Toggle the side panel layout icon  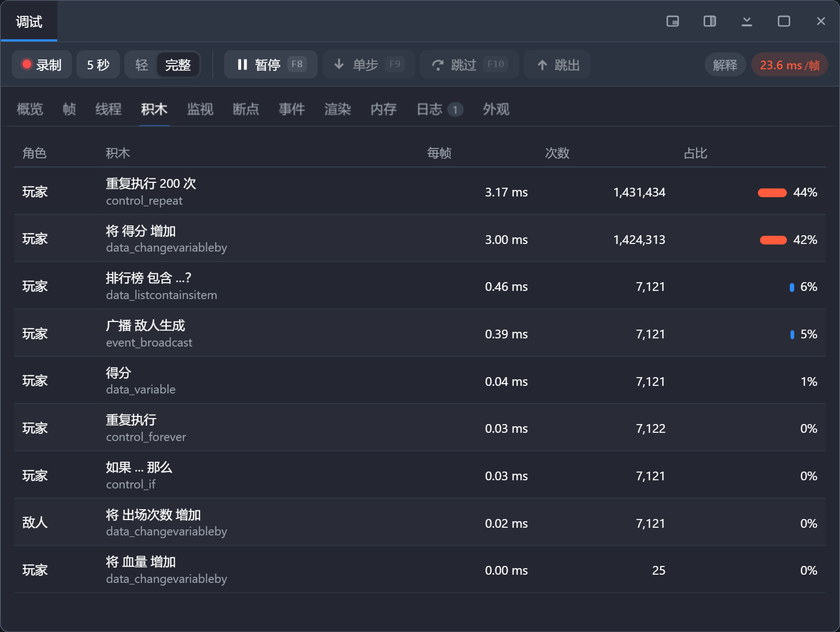[710, 21]
